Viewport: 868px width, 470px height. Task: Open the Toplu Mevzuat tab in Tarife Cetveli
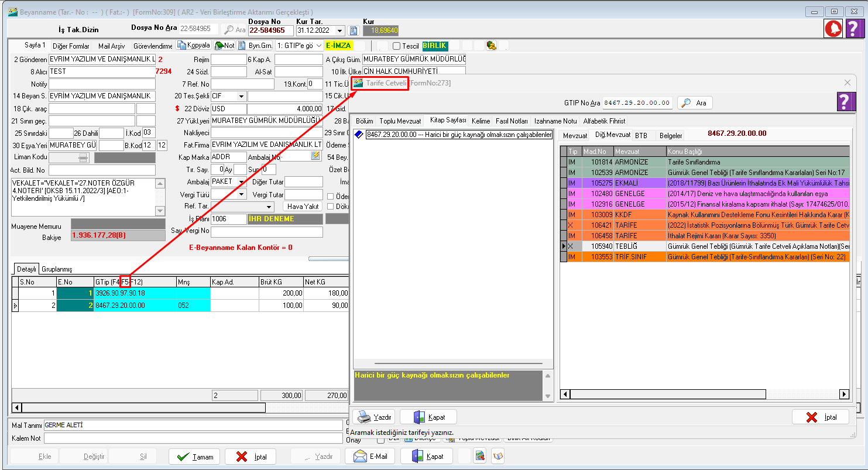(400, 121)
